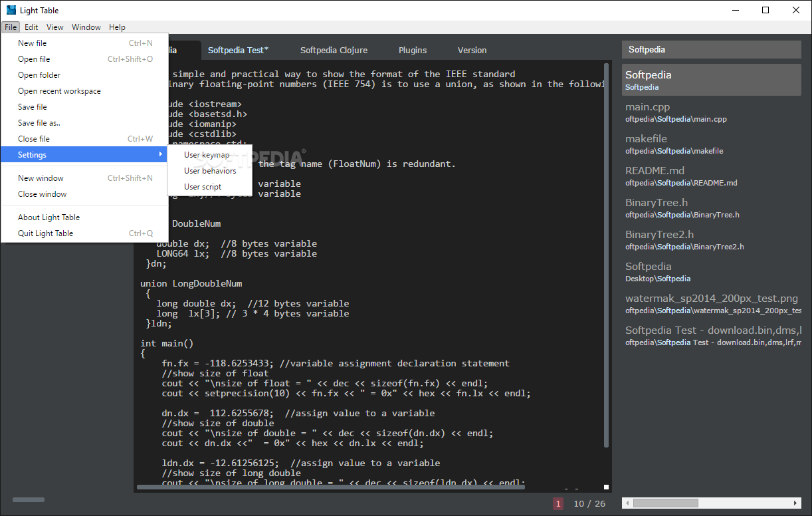Open the File menu
The width and height of the screenshot is (812, 516).
point(10,27)
